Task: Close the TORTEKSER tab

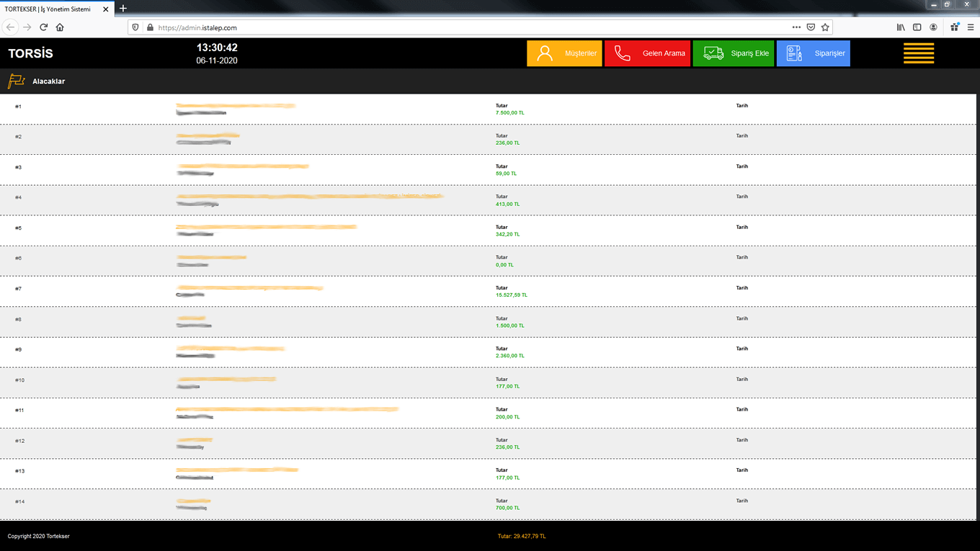Action: pyautogui.click(x=106, y=9)
